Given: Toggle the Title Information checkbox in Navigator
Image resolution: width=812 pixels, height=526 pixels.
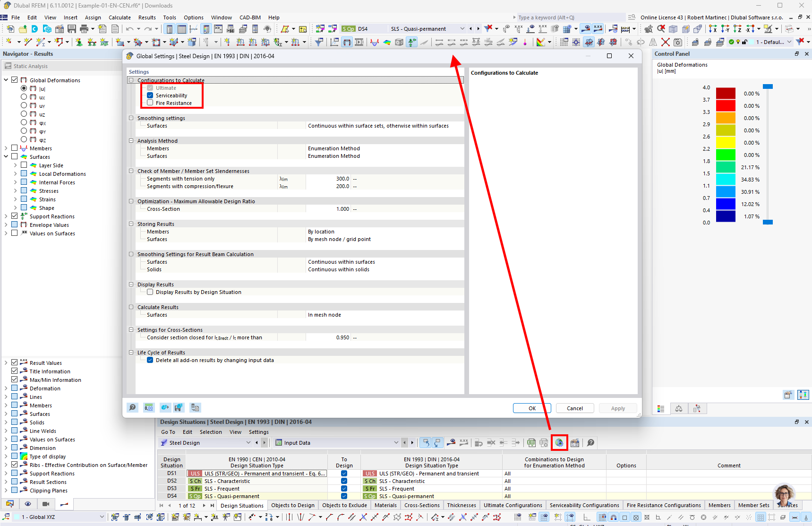Looking at the screenshot, I should coord(15,371).
